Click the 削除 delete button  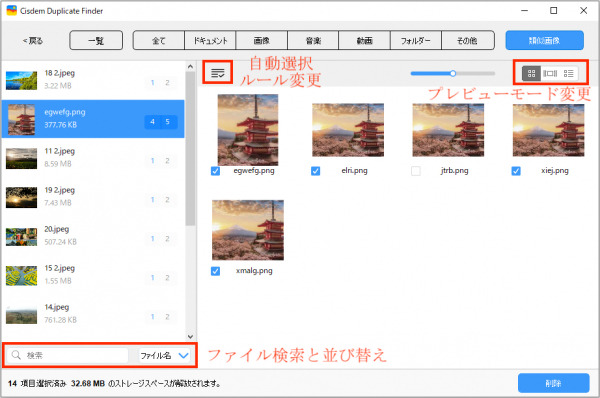(553, 383)
